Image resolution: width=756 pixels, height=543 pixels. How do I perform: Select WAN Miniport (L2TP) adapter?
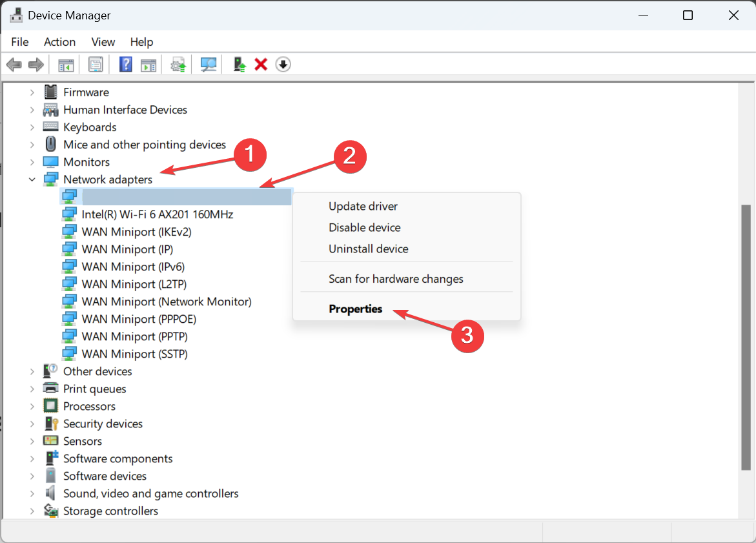[x=134, y=284]
